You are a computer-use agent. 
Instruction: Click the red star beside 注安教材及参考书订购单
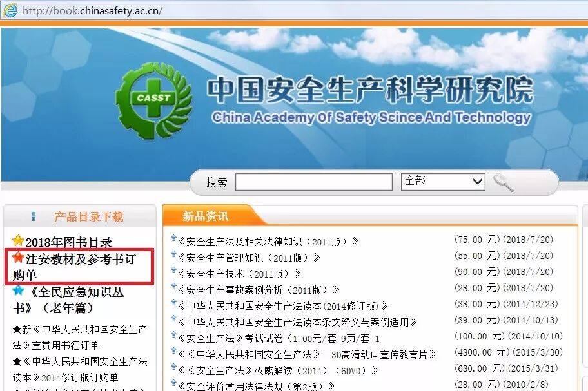coord(18,258)
